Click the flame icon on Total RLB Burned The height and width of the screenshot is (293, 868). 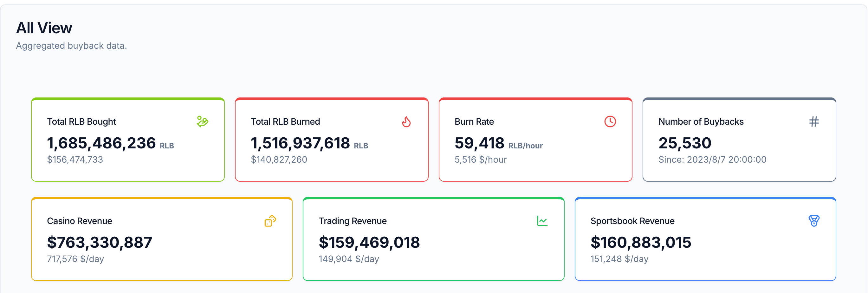406,122
